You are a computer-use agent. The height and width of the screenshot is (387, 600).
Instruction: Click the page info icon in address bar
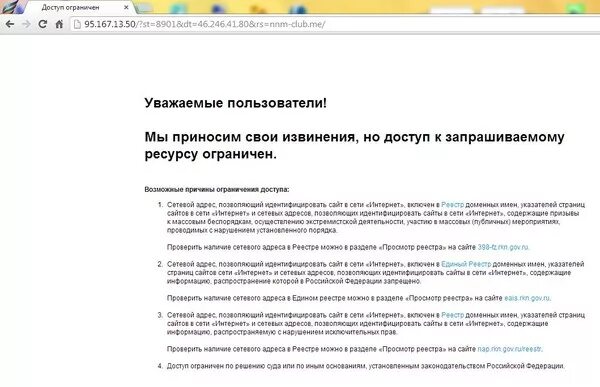click(77, 24)
